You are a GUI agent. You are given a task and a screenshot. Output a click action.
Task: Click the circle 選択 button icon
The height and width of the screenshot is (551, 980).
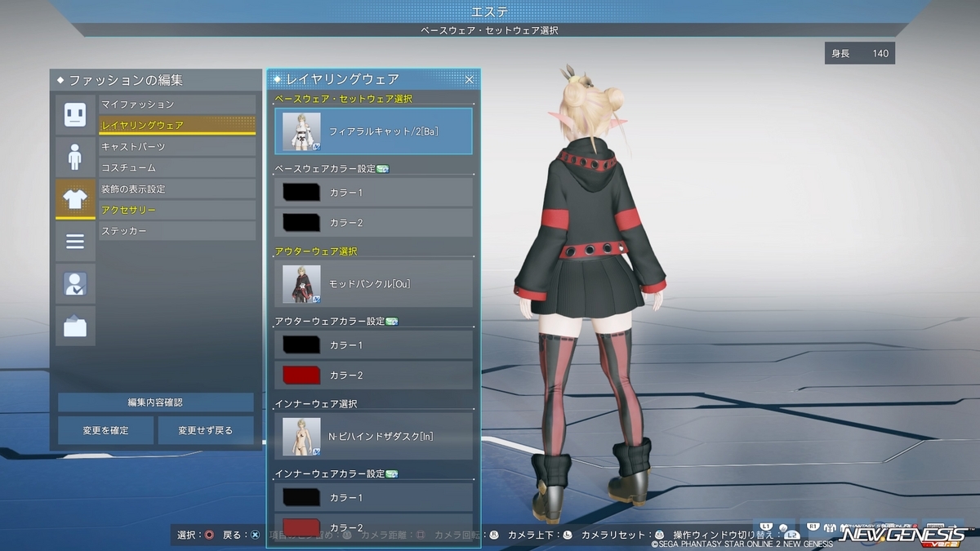209,535
